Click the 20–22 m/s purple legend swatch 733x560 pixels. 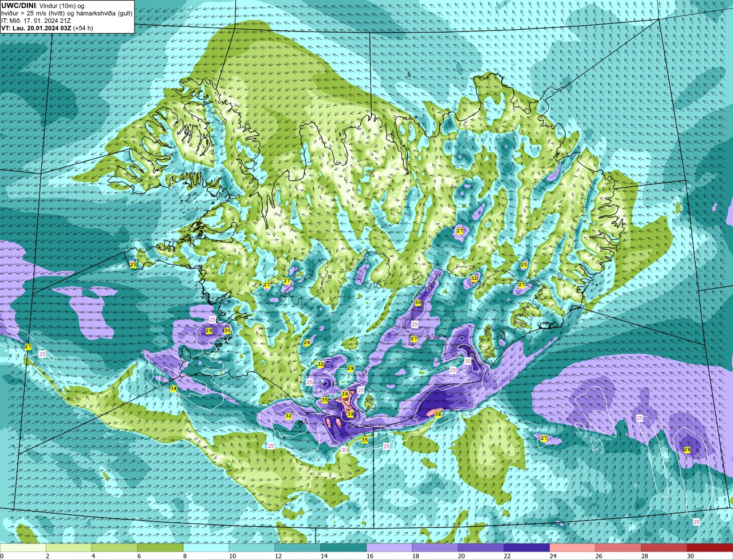coord(481,547)
